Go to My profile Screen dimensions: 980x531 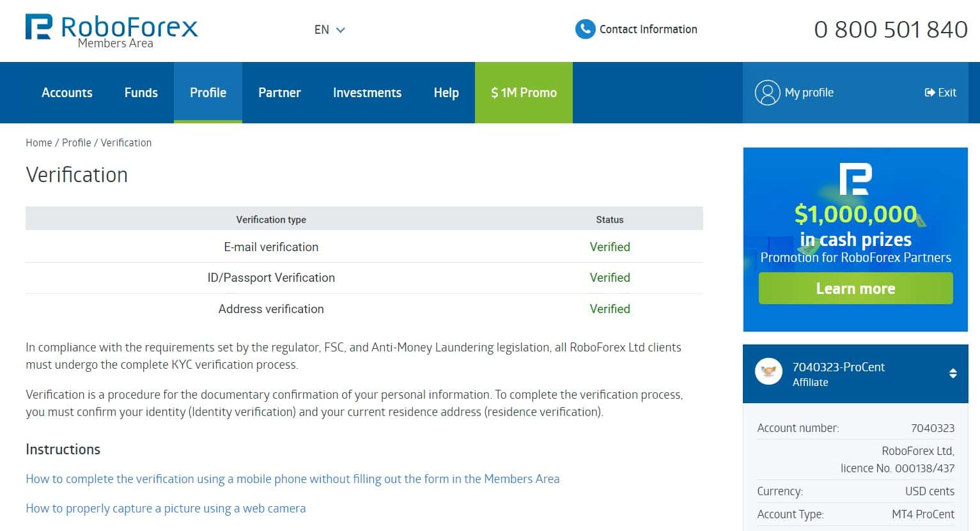click(x=809, y=93)
